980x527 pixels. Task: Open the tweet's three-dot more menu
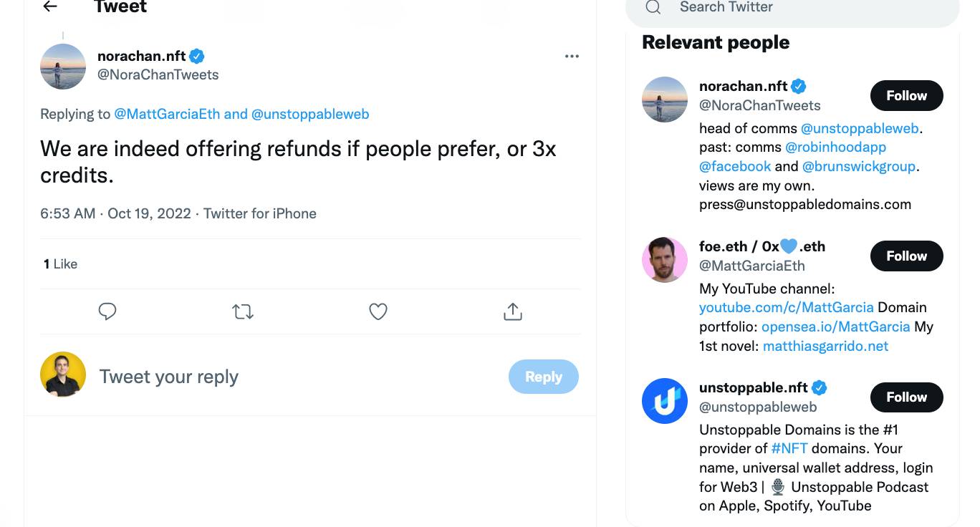(x=572, y=57)
